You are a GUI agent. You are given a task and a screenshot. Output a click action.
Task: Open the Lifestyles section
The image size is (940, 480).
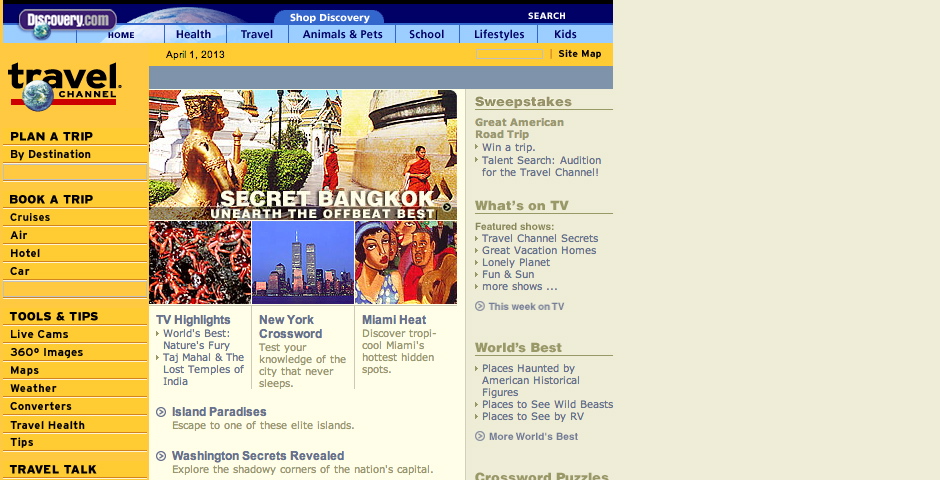499,34
